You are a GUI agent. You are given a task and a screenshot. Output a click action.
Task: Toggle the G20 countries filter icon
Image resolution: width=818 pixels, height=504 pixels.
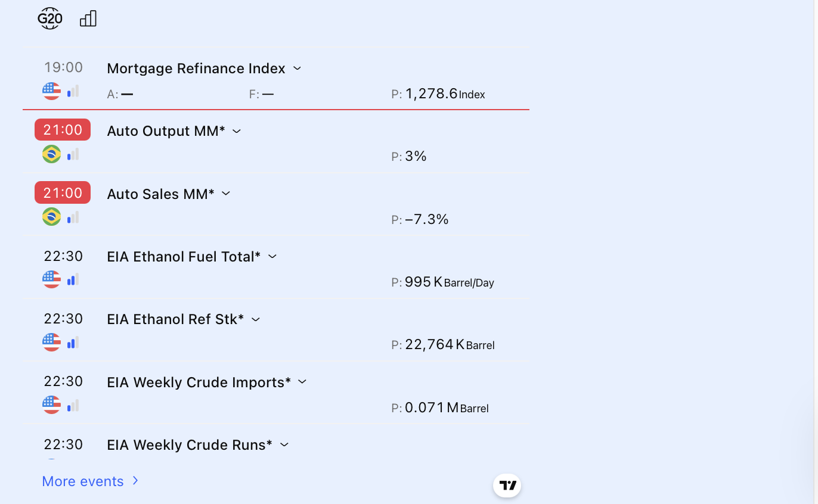click(x=50, y=19)
